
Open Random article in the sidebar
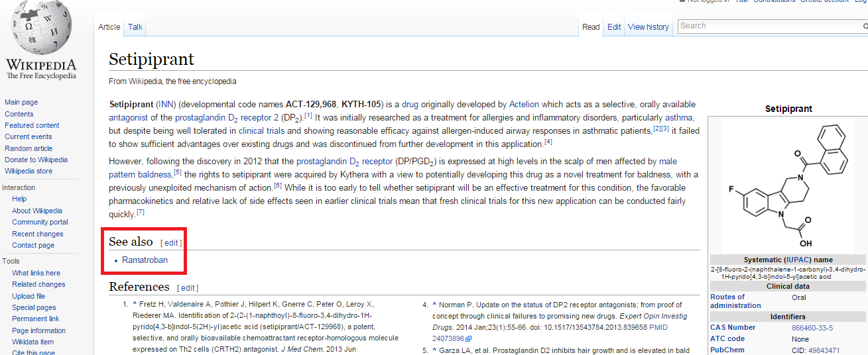pos(29,148)
